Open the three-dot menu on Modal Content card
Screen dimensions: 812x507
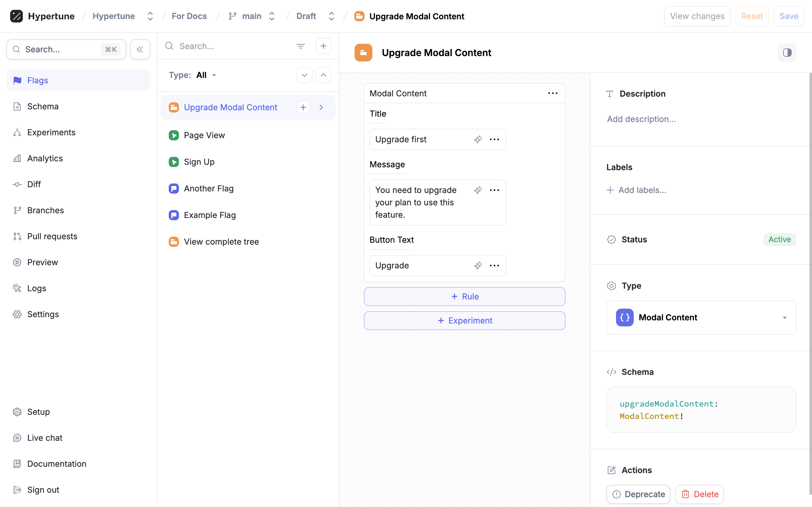(x=553, y=93)
